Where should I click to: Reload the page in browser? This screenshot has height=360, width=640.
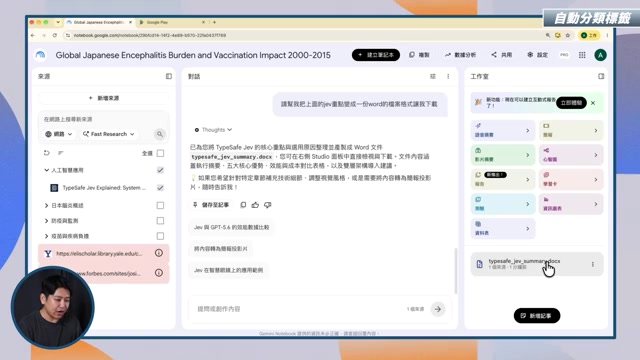(x=55, y=36)
